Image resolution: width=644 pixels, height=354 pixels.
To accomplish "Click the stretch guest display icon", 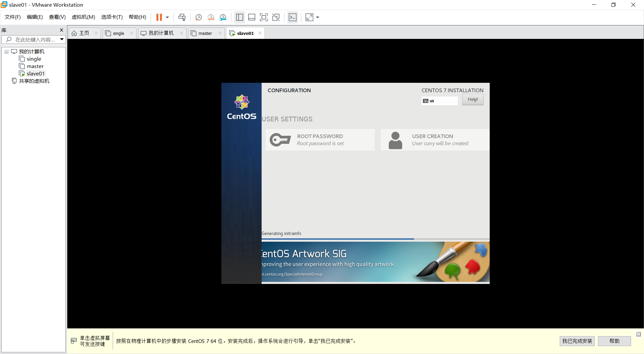I will tap(309, 17).
